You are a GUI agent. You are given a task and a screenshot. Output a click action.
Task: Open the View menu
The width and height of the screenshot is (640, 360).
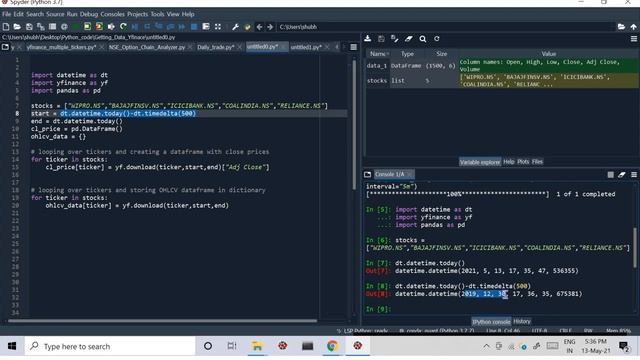tap(173, 14)
